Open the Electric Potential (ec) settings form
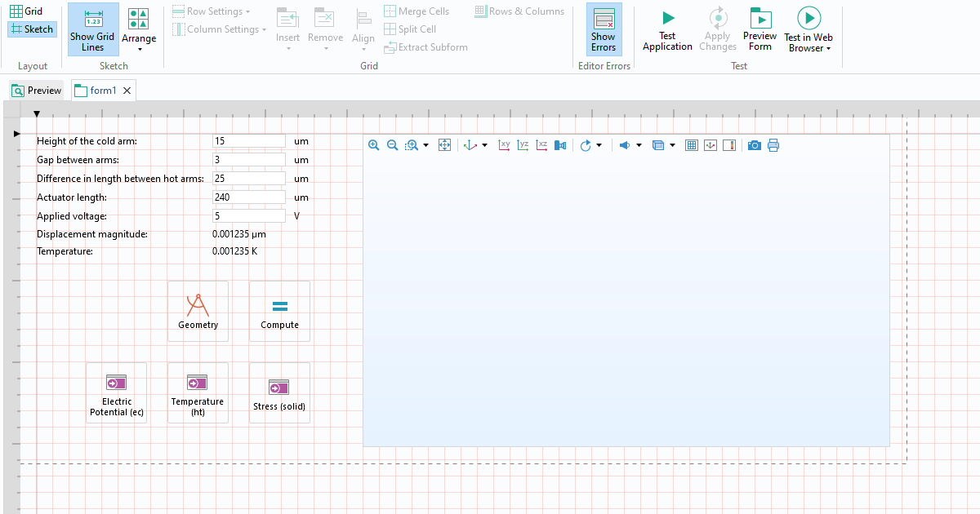Image resolution: width=980 pixels, height=514 pixels. (116, 381)
